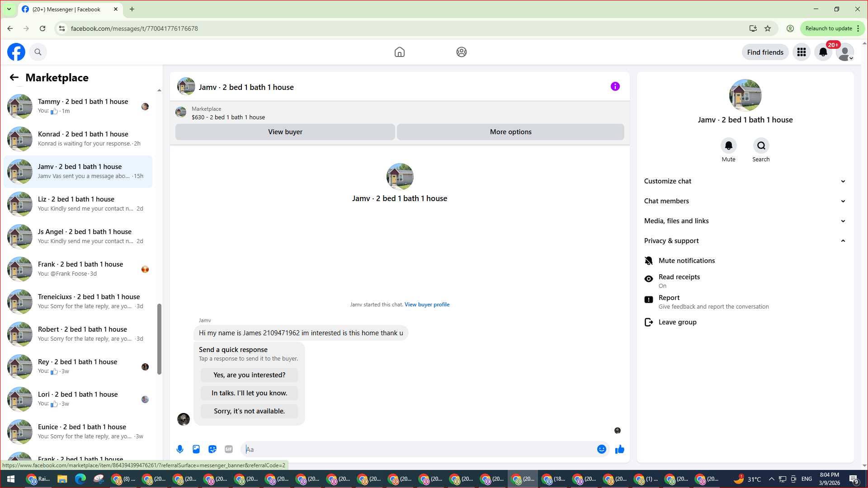This screenshot has height=488, width=868.
Task: Open the emoji picker in message box
Action: click(x=601, y=449)
